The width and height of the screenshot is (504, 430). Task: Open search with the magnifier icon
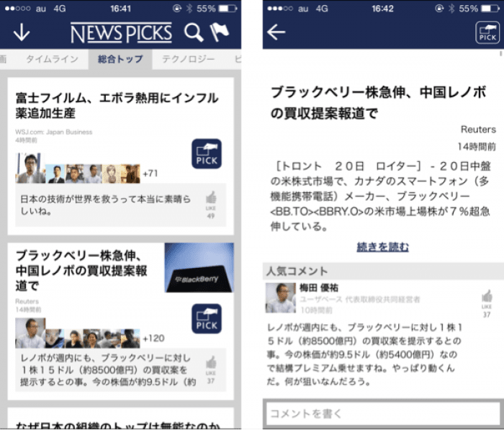tap(194, 32)
